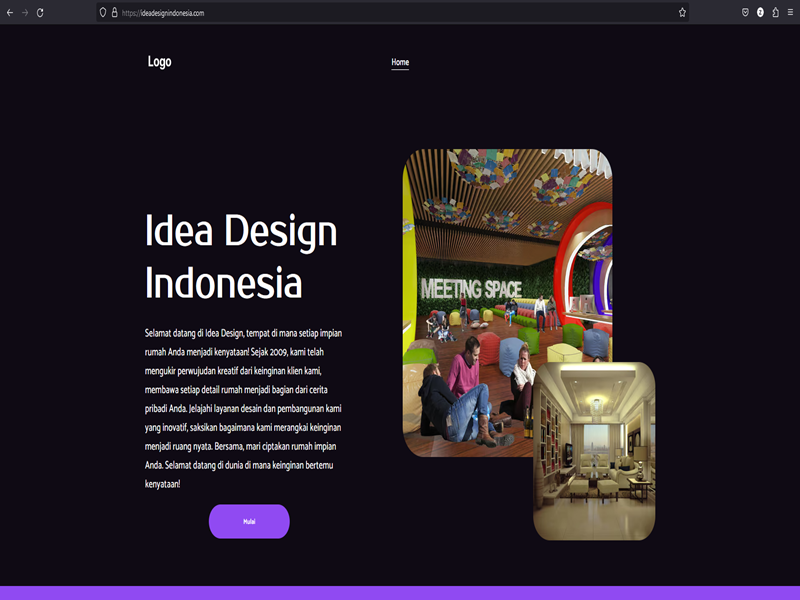Click the "Selamat datang" welcome paragraph
The width and height of the screenshot is (800, 600).
pos(245,408)
